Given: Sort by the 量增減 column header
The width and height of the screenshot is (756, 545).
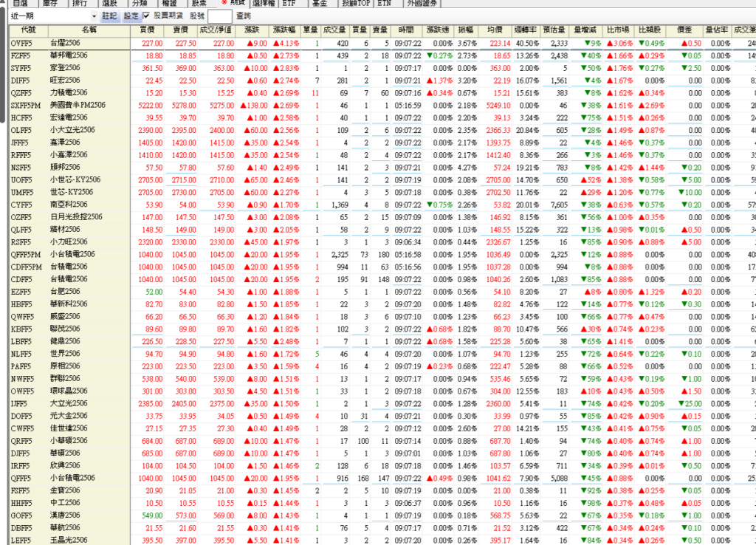Looking at the screenshot, I should (585, 30).
